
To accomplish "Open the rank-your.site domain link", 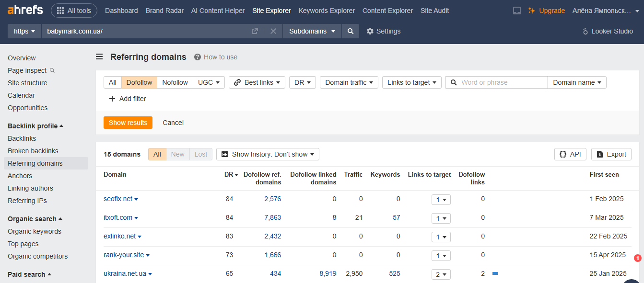I will [124, 255].
